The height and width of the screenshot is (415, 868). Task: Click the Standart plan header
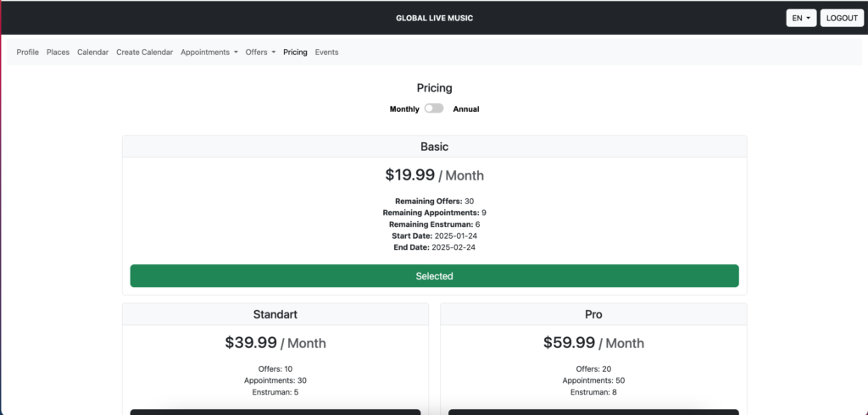pos(275,314)
